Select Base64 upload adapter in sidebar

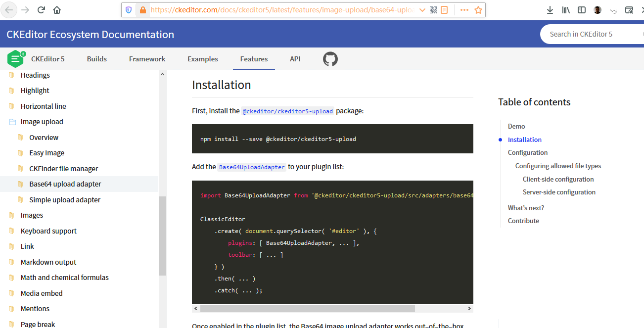[65, 184]
